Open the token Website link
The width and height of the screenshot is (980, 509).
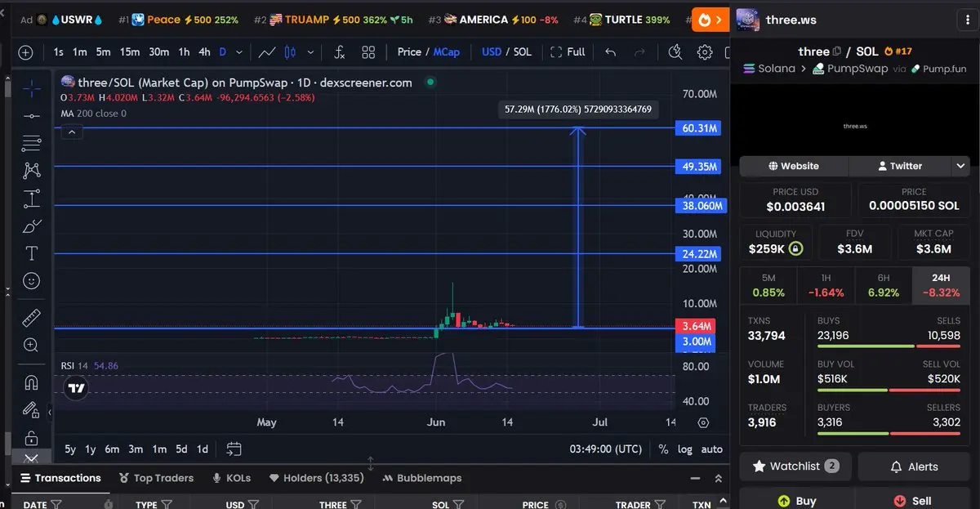[794, 166]
